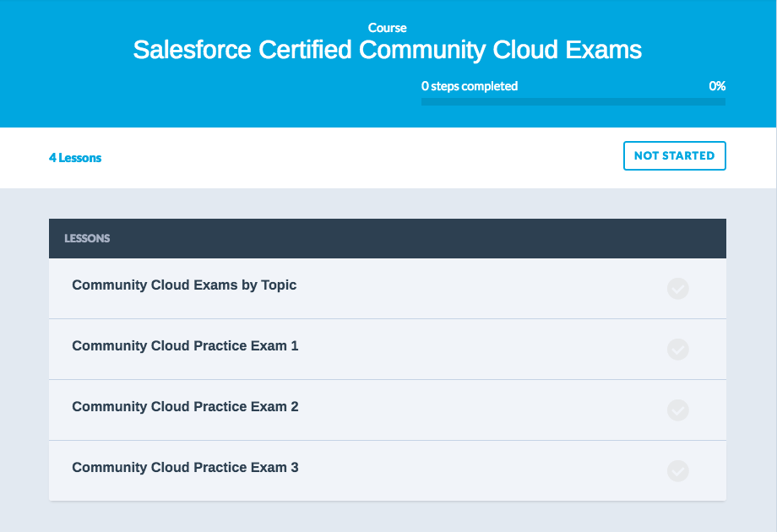Image resolution: width=777 pixels, height=532 pixels.
Task: Open Community Cloud Exams by Topic lesson
Action: pyautogui.click(x=184, y=285)
